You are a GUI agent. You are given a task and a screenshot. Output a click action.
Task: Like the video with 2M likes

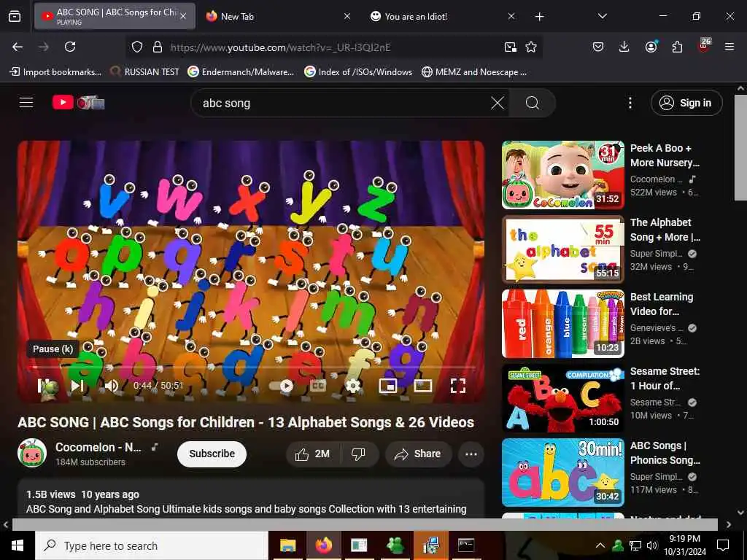[313, 454]
